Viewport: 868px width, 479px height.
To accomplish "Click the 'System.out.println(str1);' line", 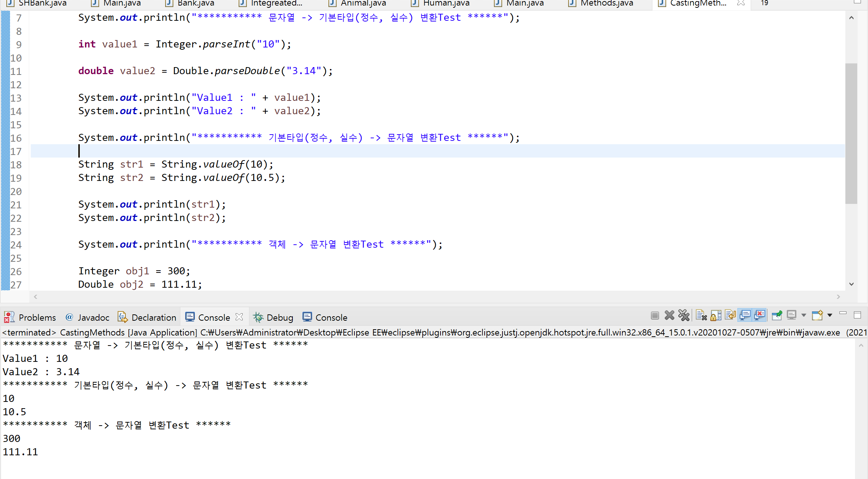I will coord(152,204).
